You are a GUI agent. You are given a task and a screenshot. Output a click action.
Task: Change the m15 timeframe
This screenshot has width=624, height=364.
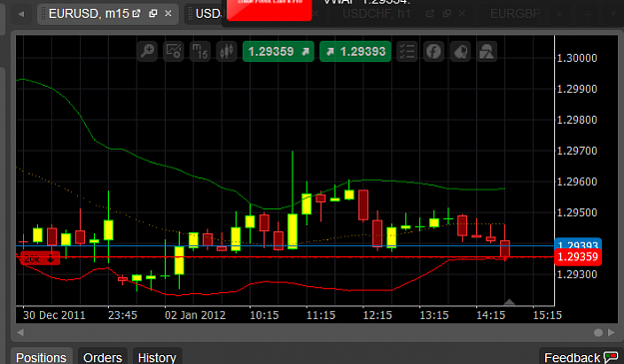200,51
